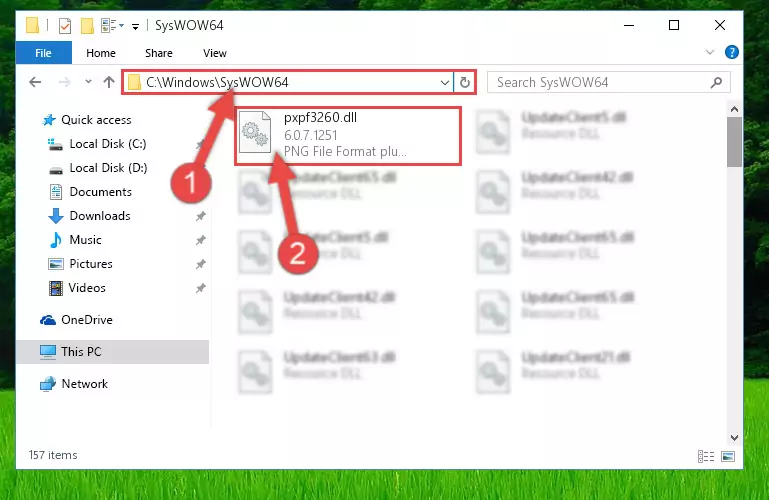
Task: Select This PC in navigation pane
Action: 112,352
